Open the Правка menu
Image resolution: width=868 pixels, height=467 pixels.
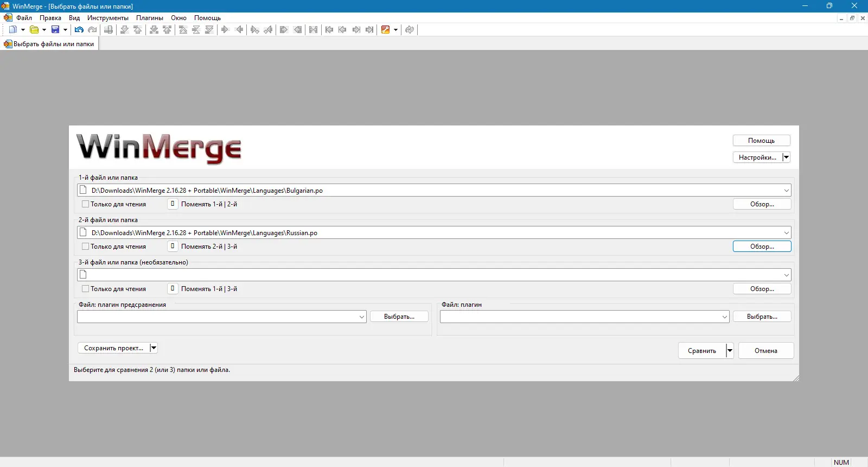click(50, 18)
